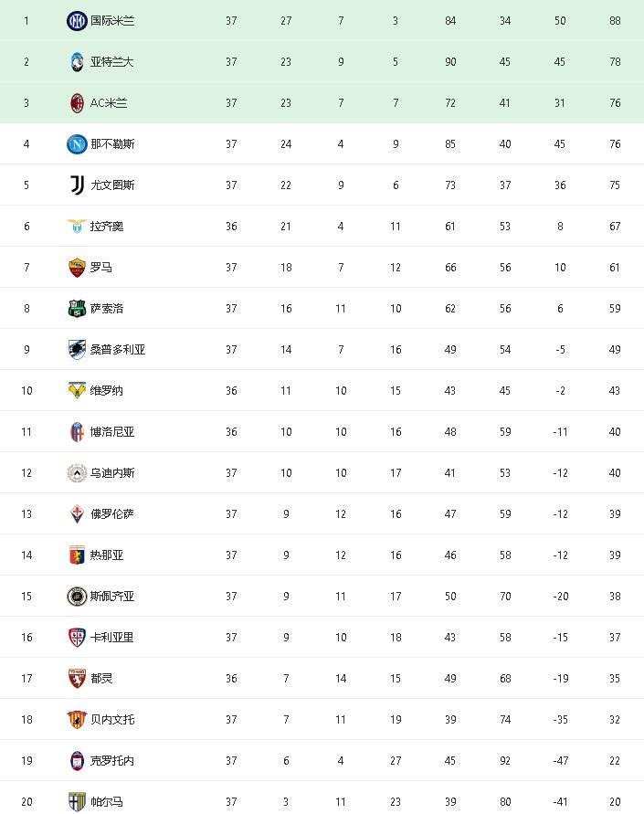Select the rank 17 都灵 row
This screenshot has width=644, height=814.
click(322, 679)
